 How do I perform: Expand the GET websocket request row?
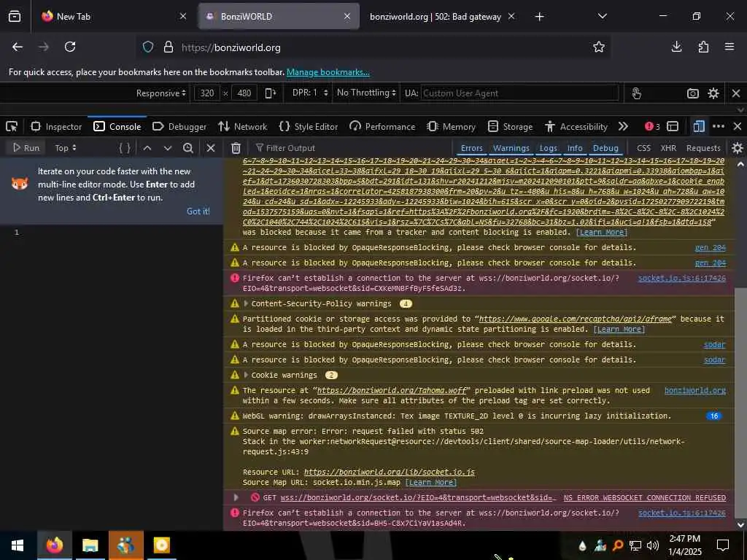click(x=236, y=497)
